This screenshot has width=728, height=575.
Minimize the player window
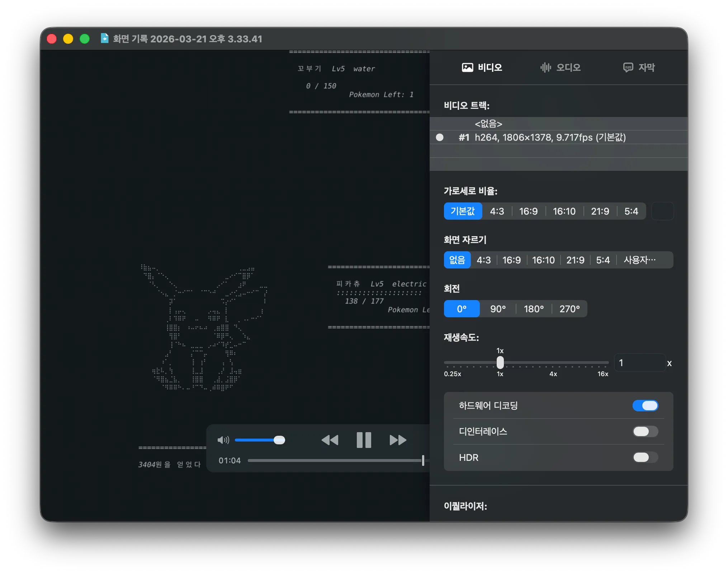68,39
